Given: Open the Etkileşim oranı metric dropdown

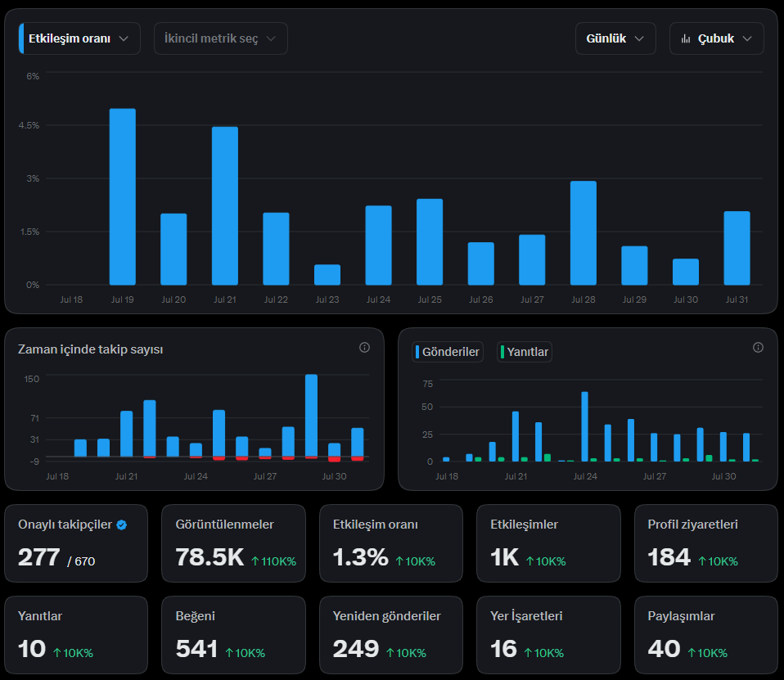Looking at the screenshot, I should [79, 38].
